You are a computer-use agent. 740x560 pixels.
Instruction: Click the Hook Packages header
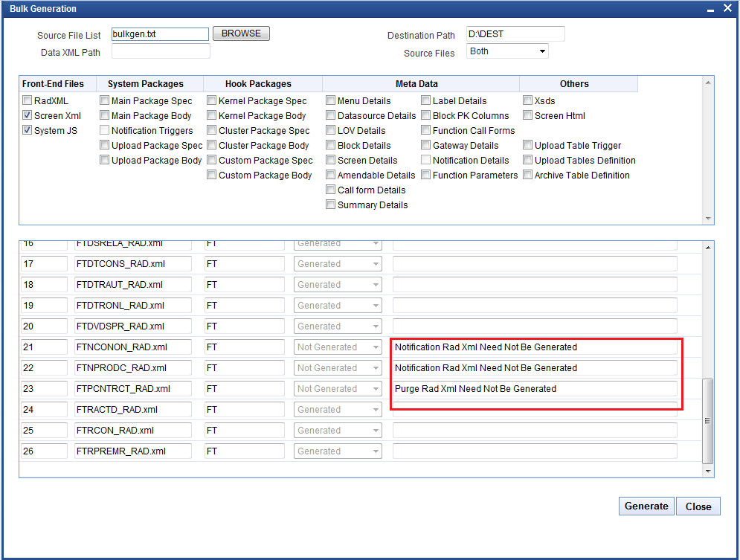(263, 84)
